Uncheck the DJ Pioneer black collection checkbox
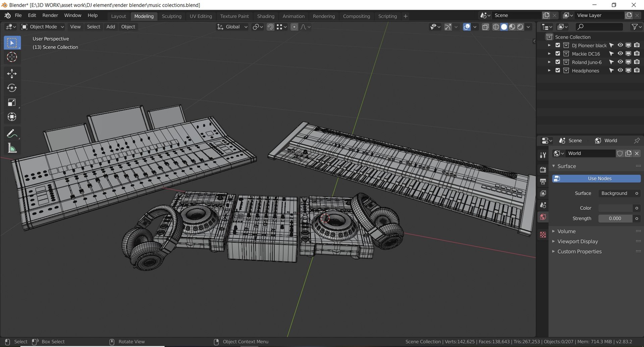The height and width of the screenshot is (347, 644). click(558, 45)
